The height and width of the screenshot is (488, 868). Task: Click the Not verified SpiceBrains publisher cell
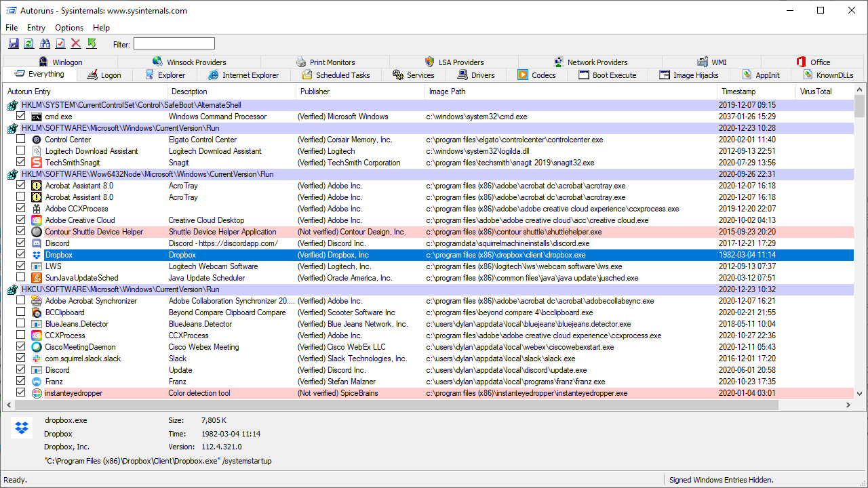(338, 393)
